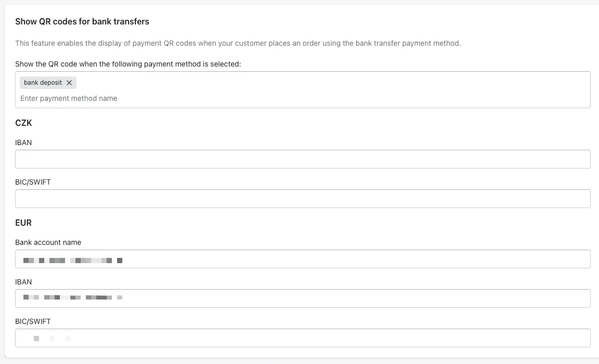Select the EUR Bank account name field

tap(303, 258)
